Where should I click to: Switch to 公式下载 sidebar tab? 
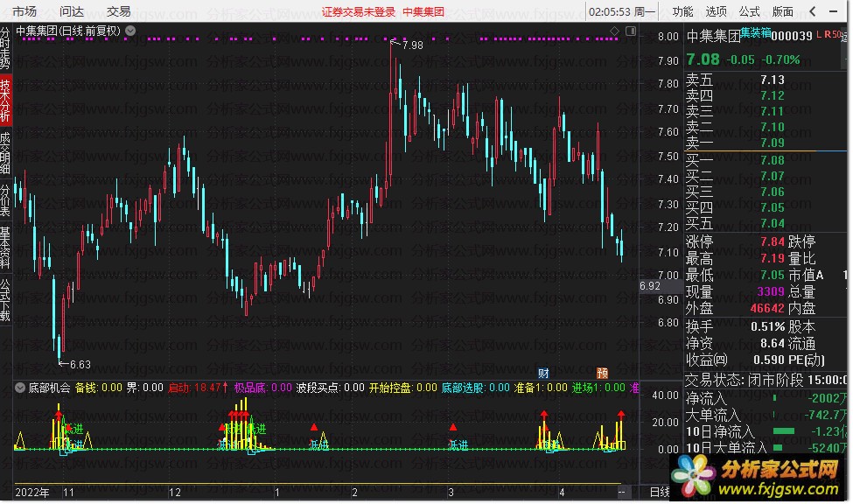(5, 300)
